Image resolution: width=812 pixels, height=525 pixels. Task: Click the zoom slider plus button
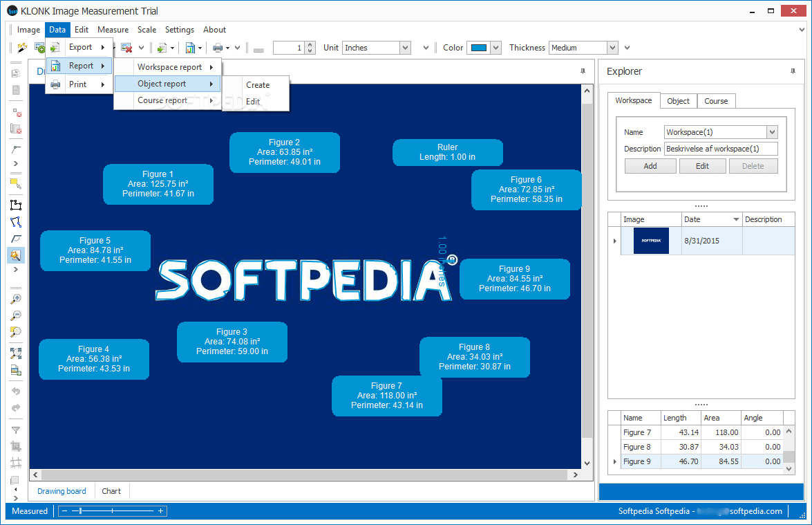[x=160, y=511]
